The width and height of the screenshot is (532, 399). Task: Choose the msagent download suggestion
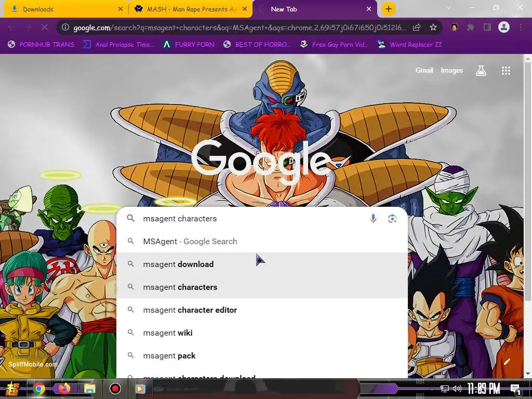point(262,264)
